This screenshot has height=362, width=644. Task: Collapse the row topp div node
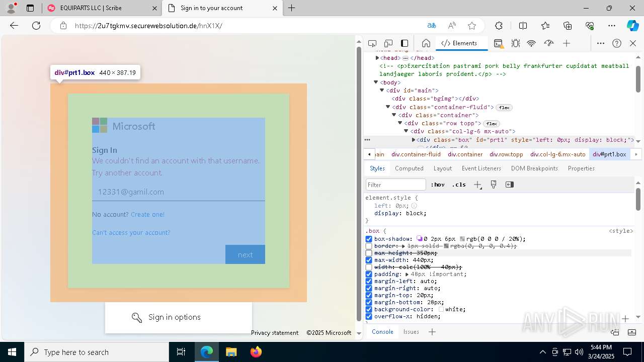pyautogui.click(x=400, y=123)
